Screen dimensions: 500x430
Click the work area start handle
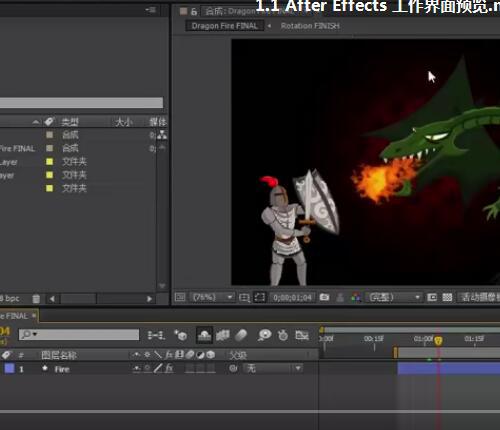click(x=396, y=353)
